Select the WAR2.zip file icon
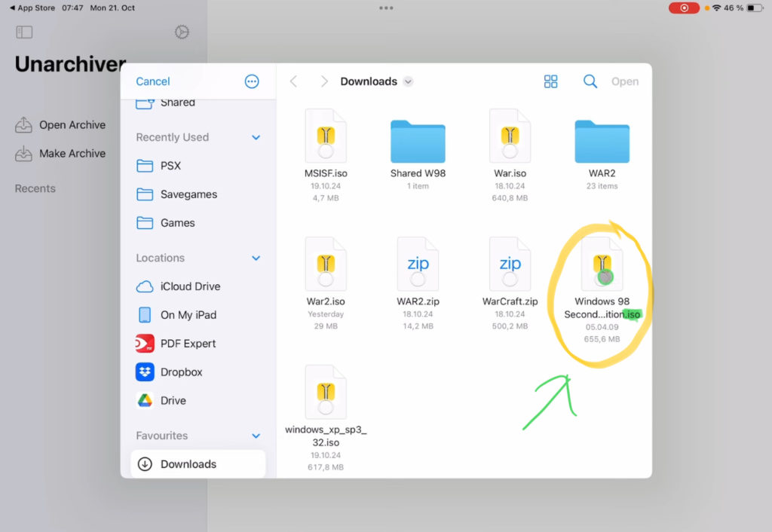The height and width of the screenshot is (532, 772). 418,264
